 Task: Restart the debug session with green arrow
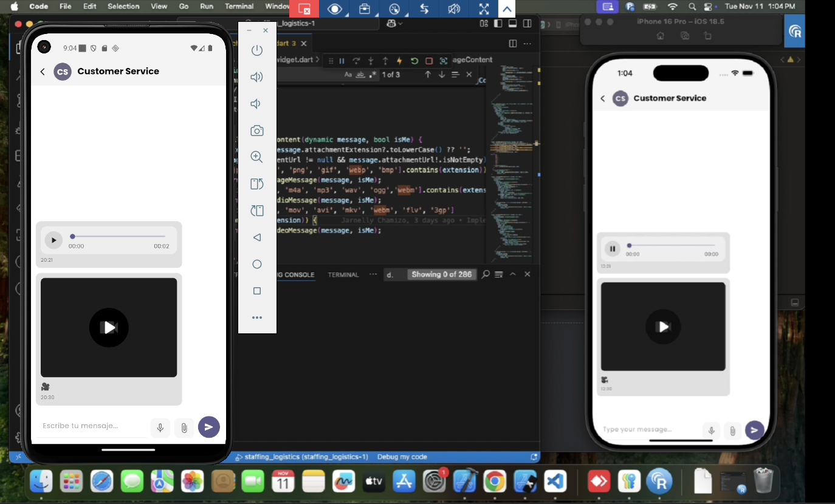tap(414, 61)
